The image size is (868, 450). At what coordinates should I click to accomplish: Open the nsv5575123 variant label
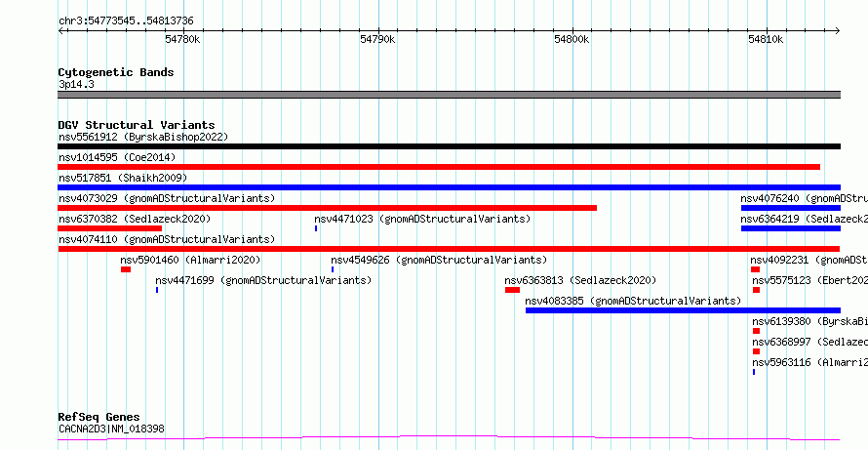click(809, 280)
